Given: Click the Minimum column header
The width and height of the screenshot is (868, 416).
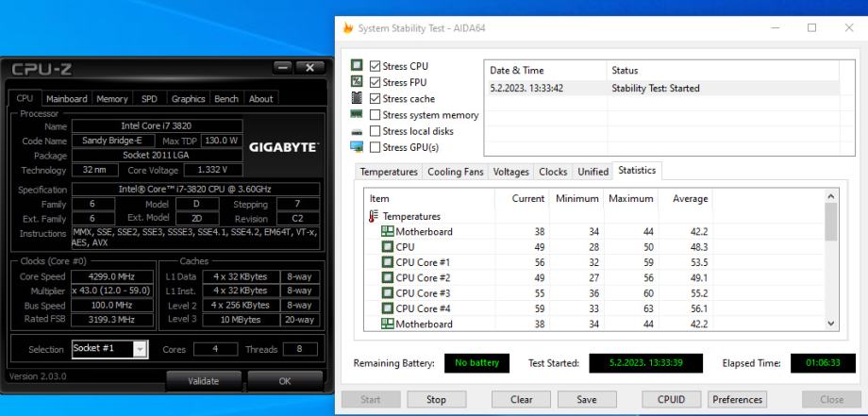Looking at the screenshot, I should tap(576, 199).
